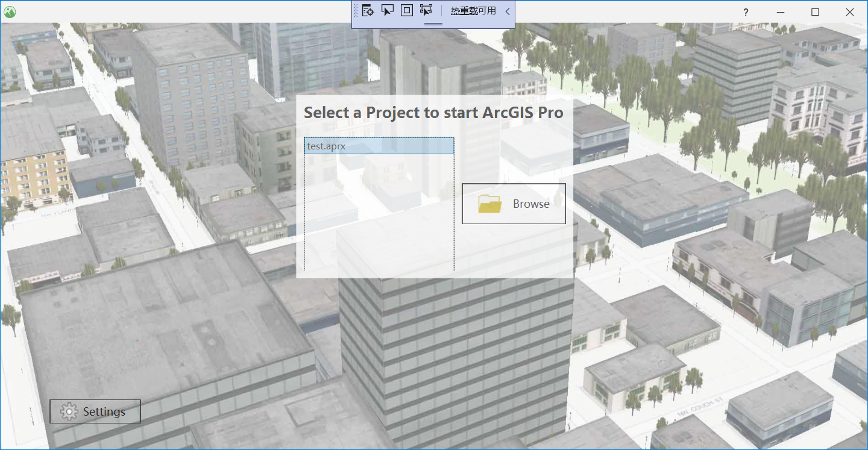
Task: Open the Help question mark
Action: click(x=745, y=12)
